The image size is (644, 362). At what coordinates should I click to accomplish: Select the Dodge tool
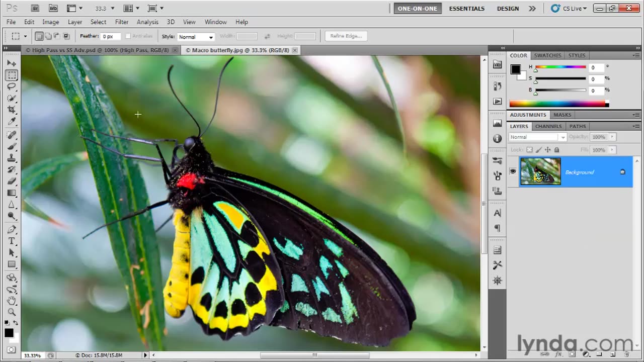[12, 216]
